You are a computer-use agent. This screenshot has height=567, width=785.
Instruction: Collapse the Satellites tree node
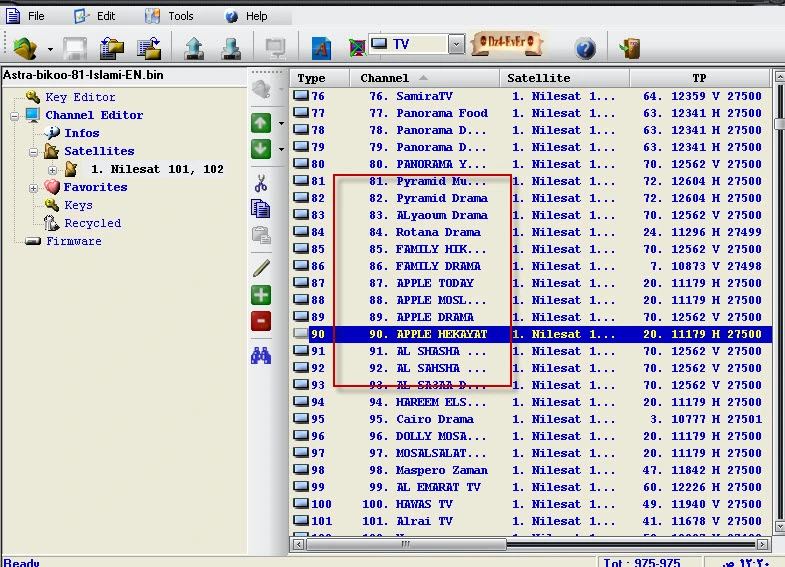point(34,152)
